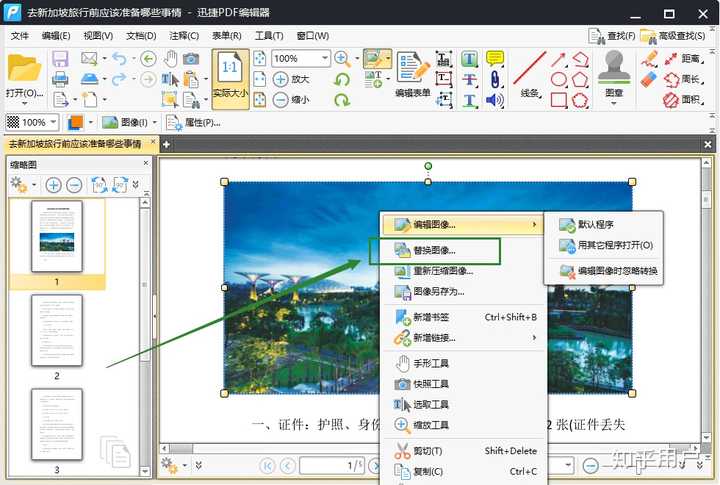Select the red oval shape tool
Screen dimensions: 720x485
point(559,79)
